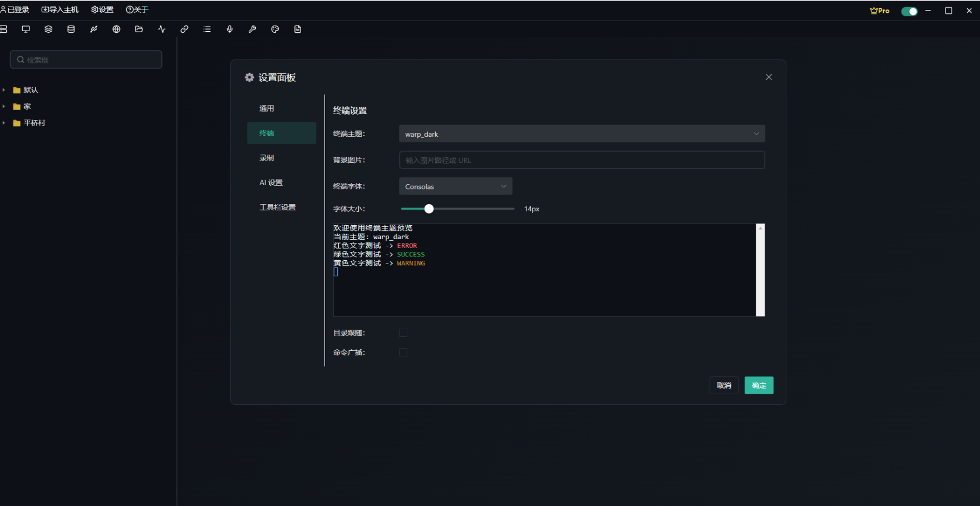
Task: Expand the 平桥村 folder in the tree
Action: click(x=4, y=123)
